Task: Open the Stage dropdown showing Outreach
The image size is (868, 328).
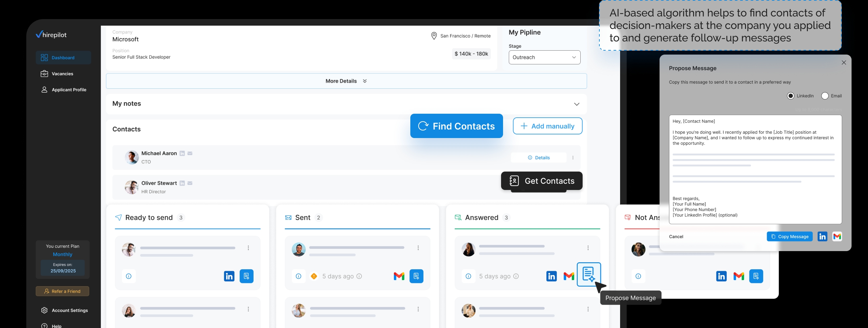Action: click(544, 57)
